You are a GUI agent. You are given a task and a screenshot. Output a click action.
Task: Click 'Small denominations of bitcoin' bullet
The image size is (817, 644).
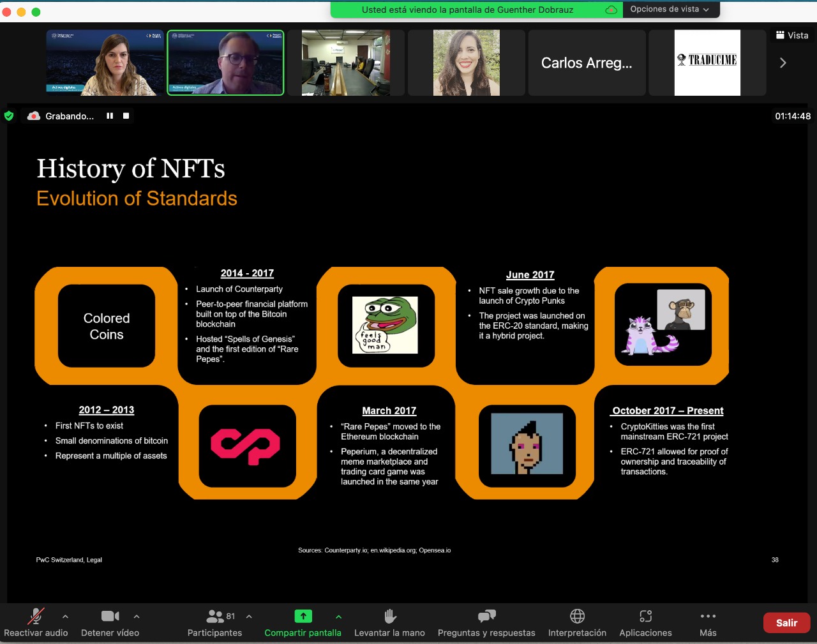point(112,441)
